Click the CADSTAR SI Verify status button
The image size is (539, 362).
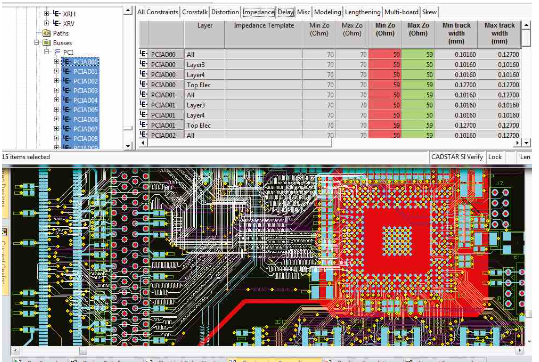click(x=457, y=157)
